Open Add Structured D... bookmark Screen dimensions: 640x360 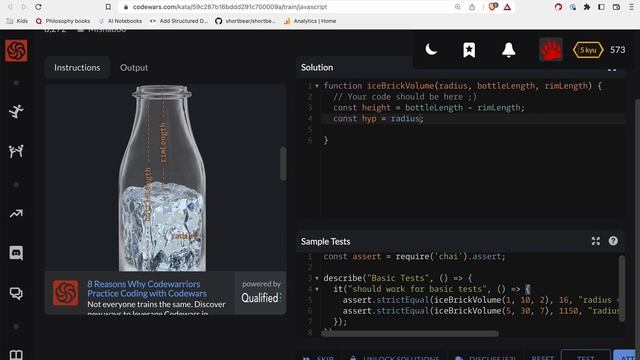pos(179,21)
